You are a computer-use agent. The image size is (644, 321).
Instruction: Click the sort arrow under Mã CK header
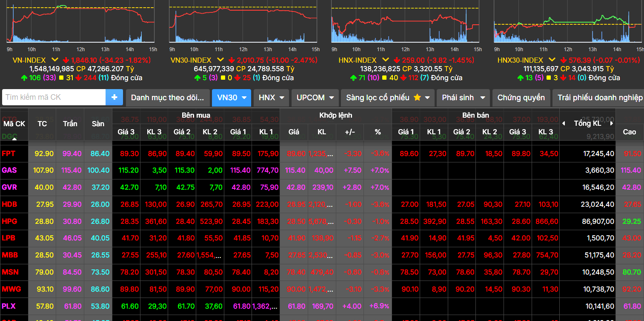click(x=14, y=138)
